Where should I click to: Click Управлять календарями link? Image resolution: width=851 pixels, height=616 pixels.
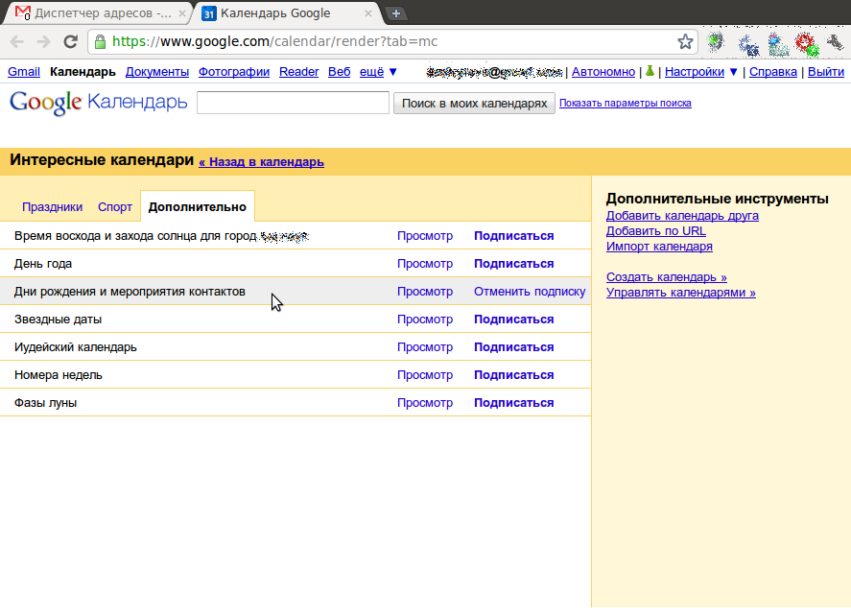click(680, 293)
